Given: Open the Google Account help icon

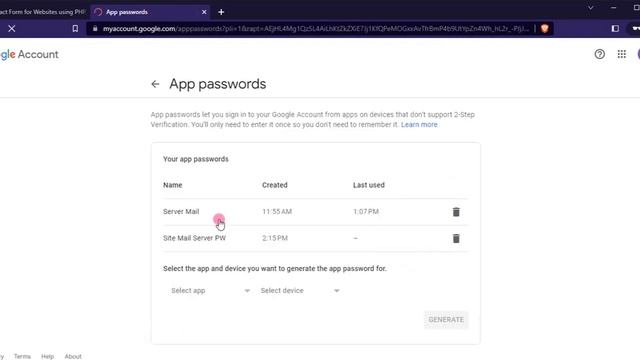Looking at the screenshot, I should coord(600,54).
